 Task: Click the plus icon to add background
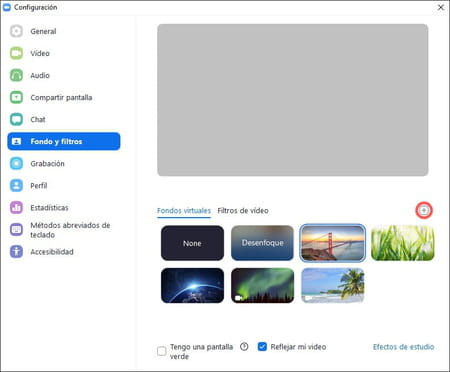(x=424, y=210)
